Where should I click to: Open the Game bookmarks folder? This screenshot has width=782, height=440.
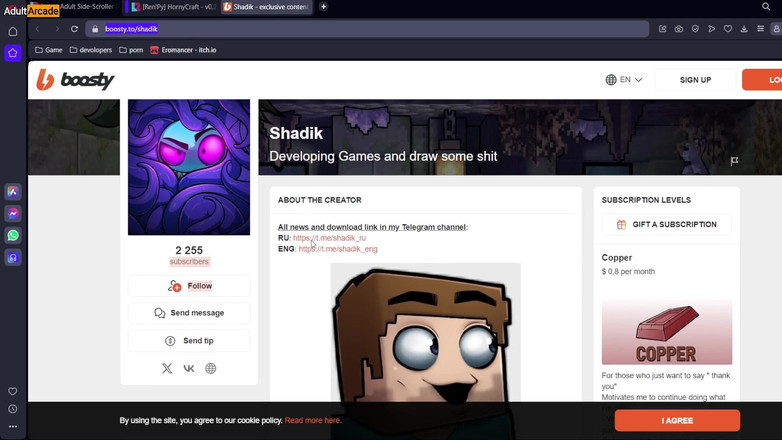(x=49, y=50)
